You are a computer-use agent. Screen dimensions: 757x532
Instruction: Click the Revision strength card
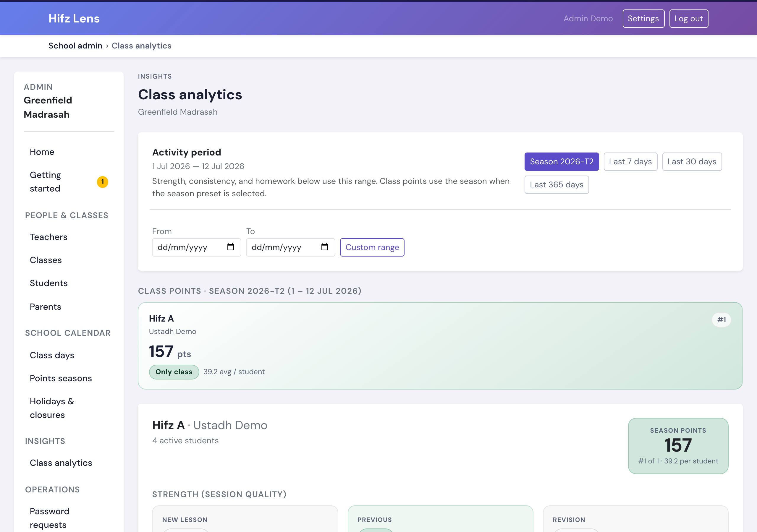[x=635, y=519]
